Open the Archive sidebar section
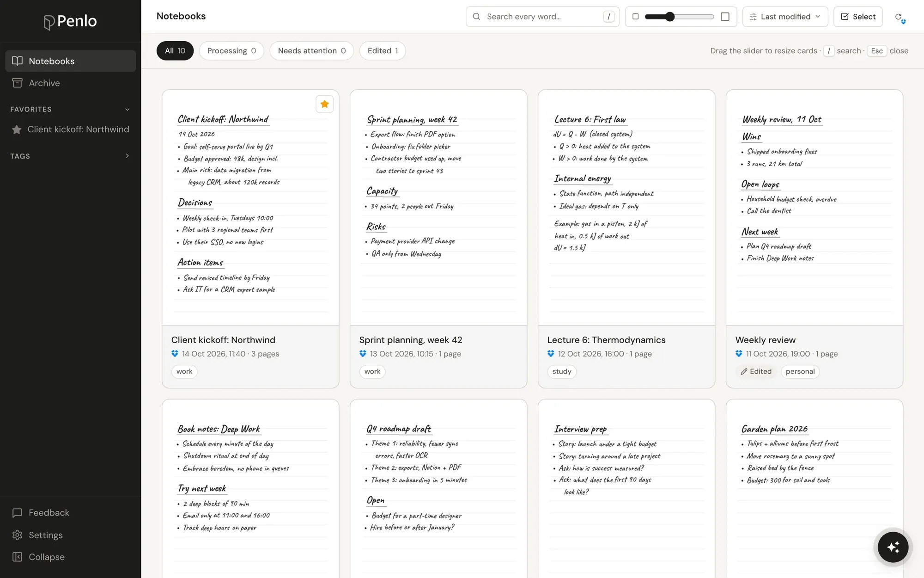924x578 pixels. tap(70, 83)
